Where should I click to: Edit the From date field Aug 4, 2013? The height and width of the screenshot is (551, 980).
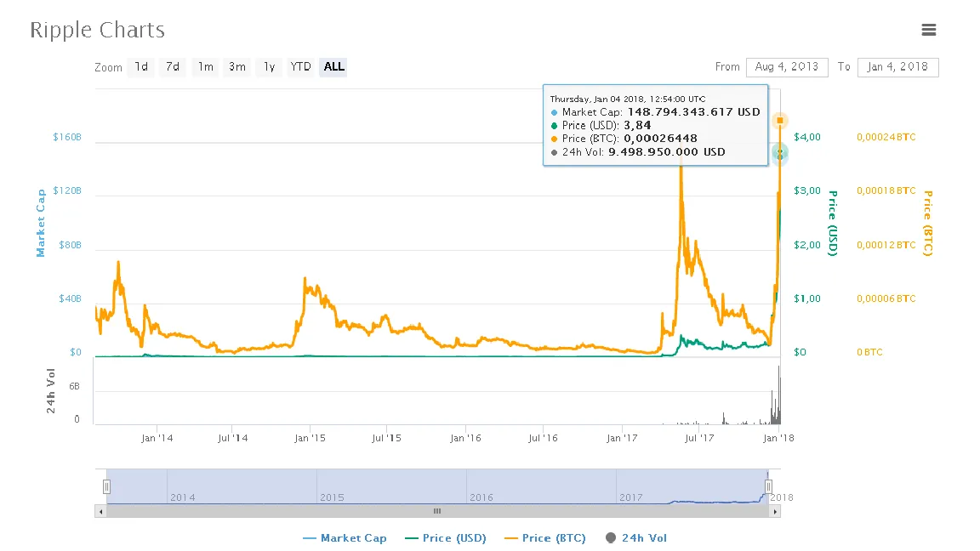click(x=787, y=67)
